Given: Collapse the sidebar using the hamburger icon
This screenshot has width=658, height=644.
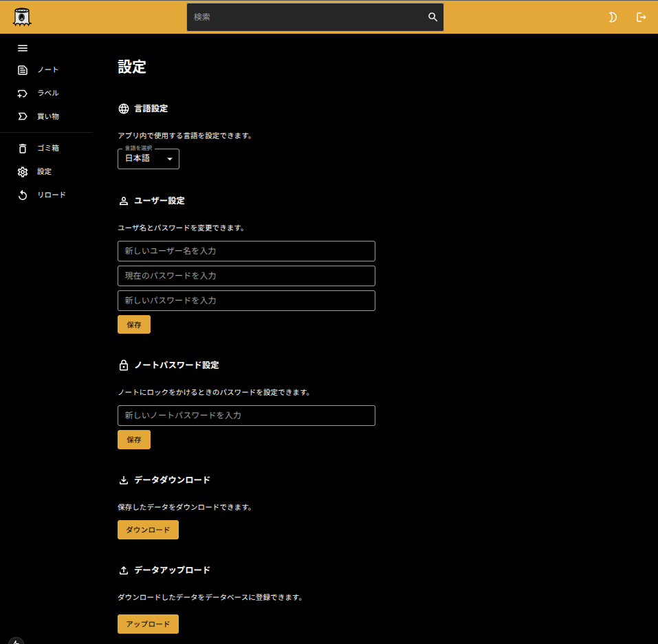Looking at the screenshot, I should pyautogui.click(x=23, y=48).
